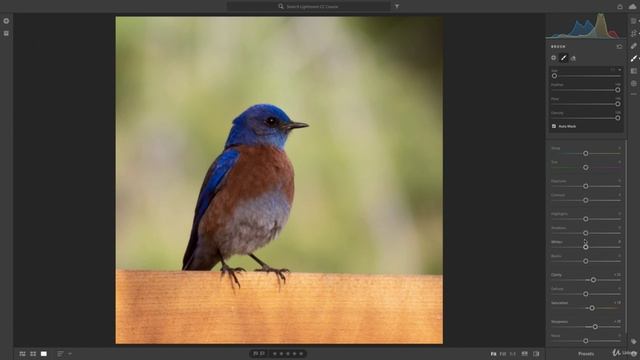Adjust the Saturation slider handle

(x=592, y=308)
